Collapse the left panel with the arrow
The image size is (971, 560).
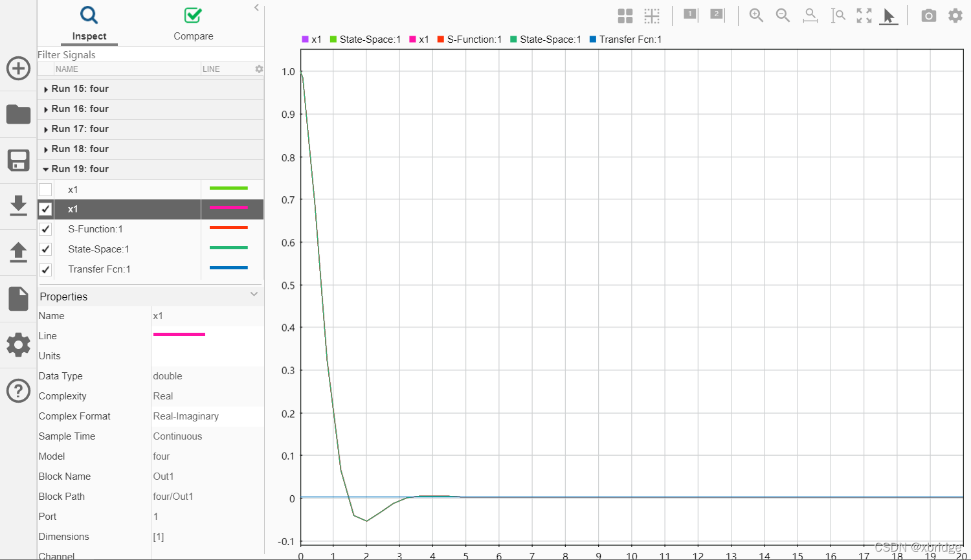(257, 8)
